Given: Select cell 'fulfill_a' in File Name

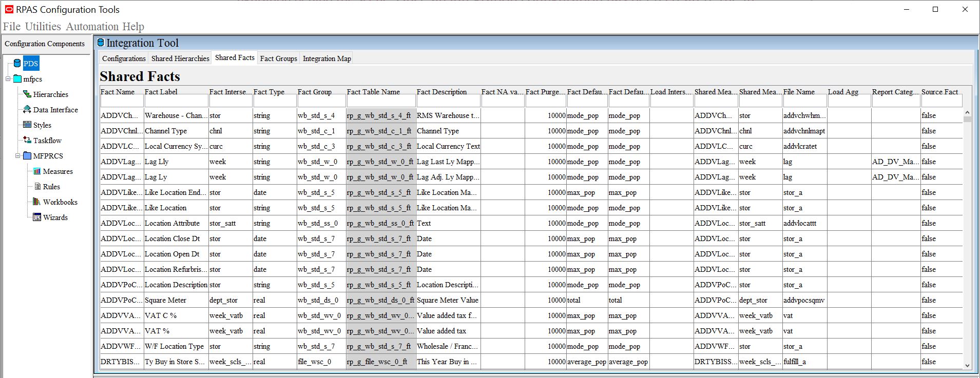Looking at the screenshot, I should pos(804,362).
